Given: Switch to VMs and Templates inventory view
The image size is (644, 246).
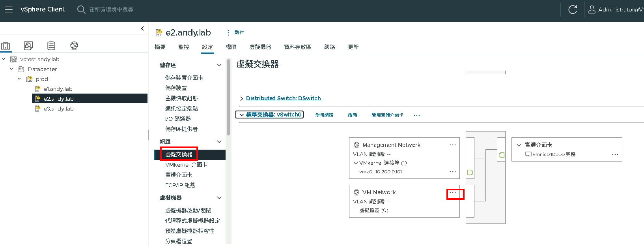Looking at the screenshot, I should tap(28, 46).
